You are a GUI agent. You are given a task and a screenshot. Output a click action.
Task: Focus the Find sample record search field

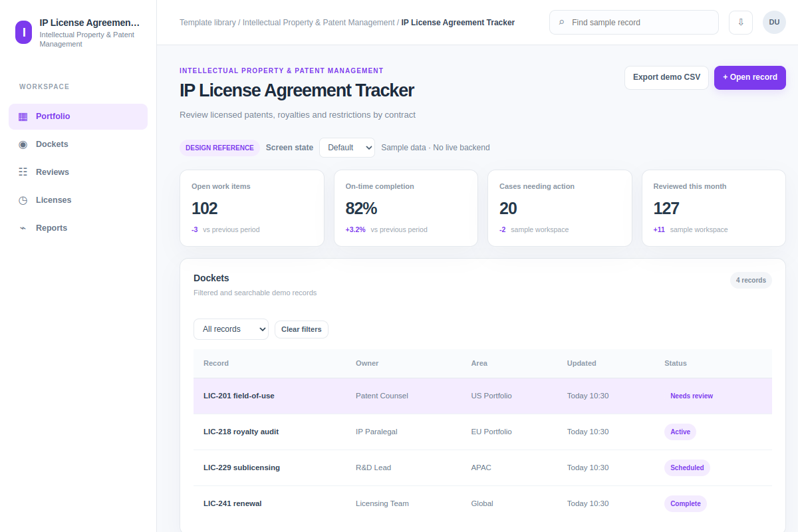pyautogui.click(x=634, y=22)
